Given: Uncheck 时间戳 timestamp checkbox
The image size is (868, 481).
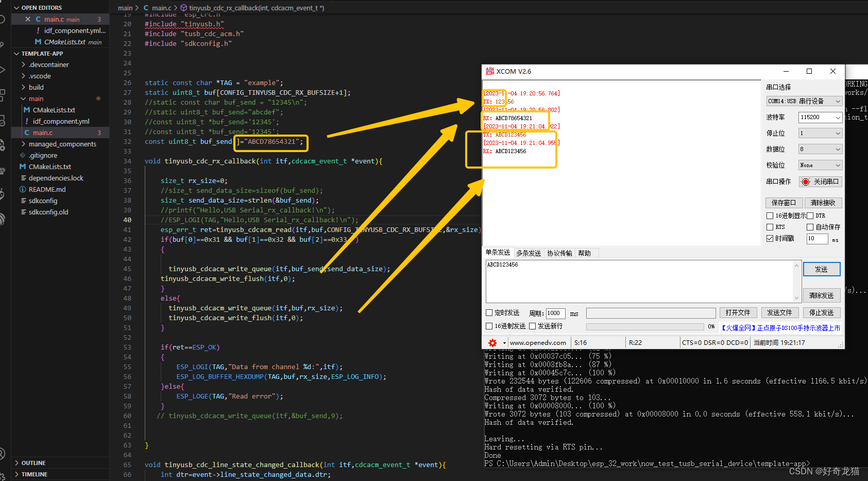Looking at the screenshot, I should coord(770,238).
